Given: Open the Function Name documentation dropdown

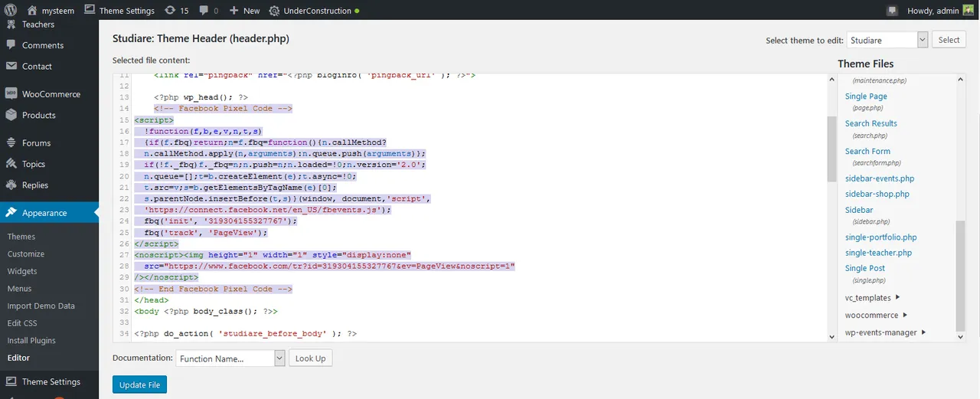Looking at the screenshot, I should point(230,358).
